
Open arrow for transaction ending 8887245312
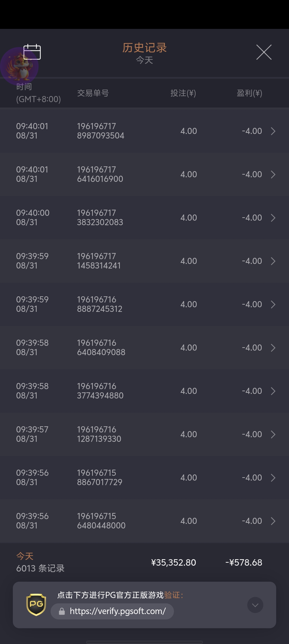tap(273, 304)
